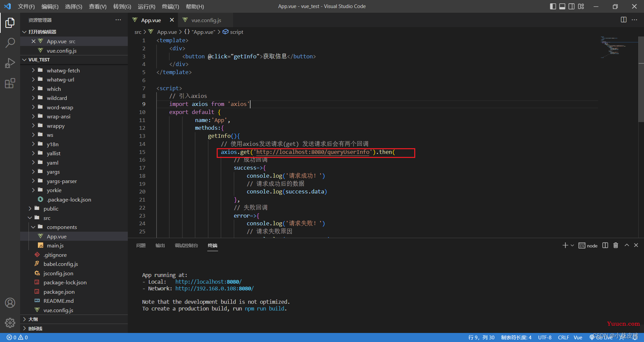Expand the whatwg-fetch folder

[x=74, y=70]
